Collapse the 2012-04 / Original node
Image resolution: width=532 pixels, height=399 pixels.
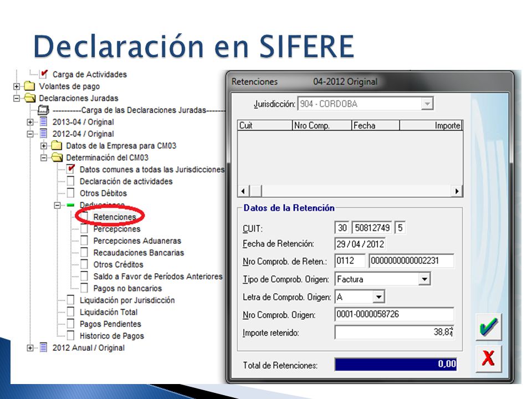(30, 134)
